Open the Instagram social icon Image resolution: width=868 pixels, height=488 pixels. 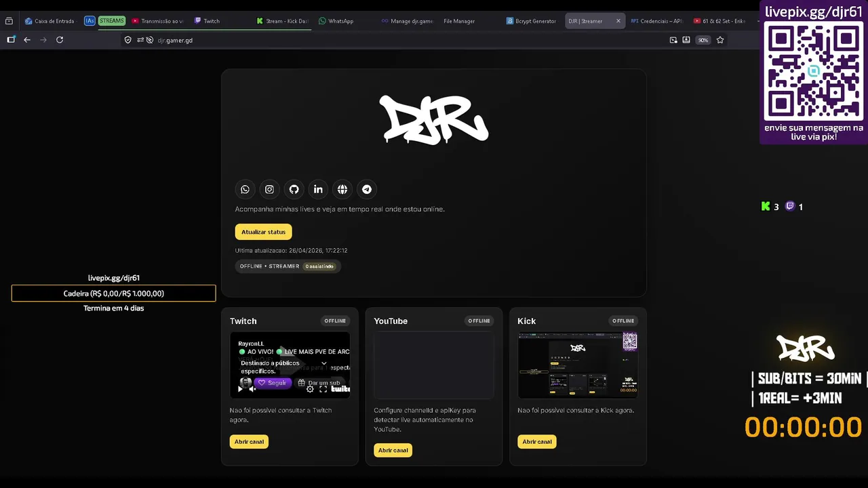(269, 190)
